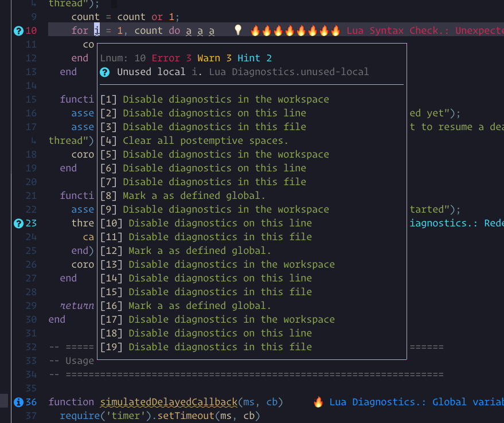The height and width of the screenshot is (423, 504).
Task: Select action [13] Disable diagnostics in the workspace
Action: point(218,265)
